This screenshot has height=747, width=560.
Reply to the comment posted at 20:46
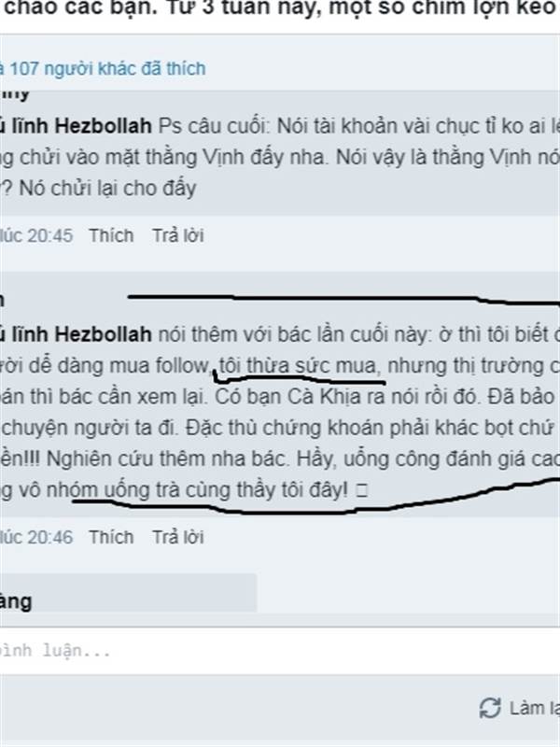click(x=178, y=538)
